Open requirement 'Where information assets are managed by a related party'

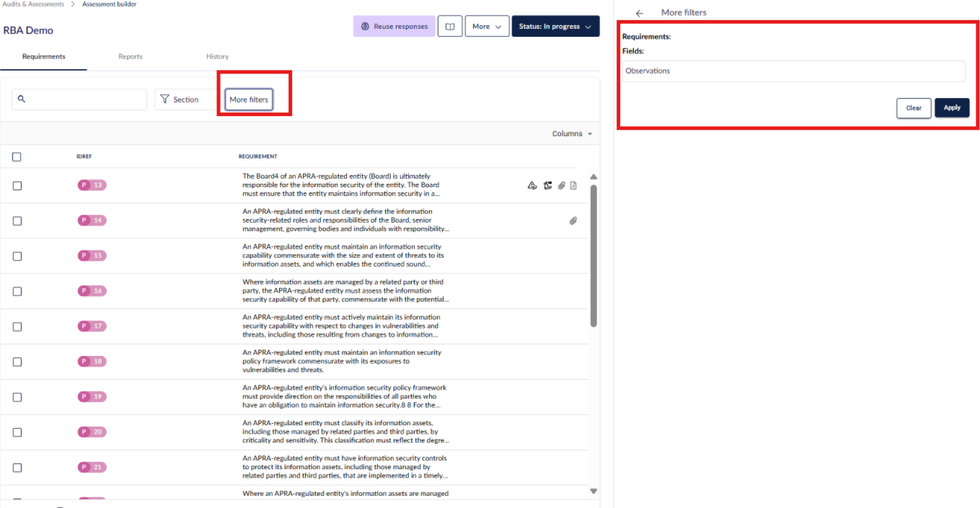345,291
